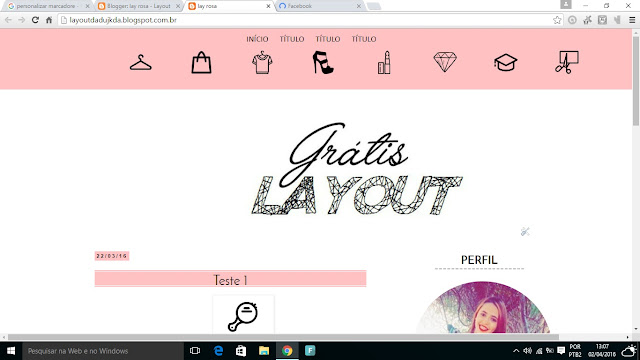This screenshot has height=360, width=640.
Task: Click the Pesquisar na Web e no Windows box
Action: 103,351
